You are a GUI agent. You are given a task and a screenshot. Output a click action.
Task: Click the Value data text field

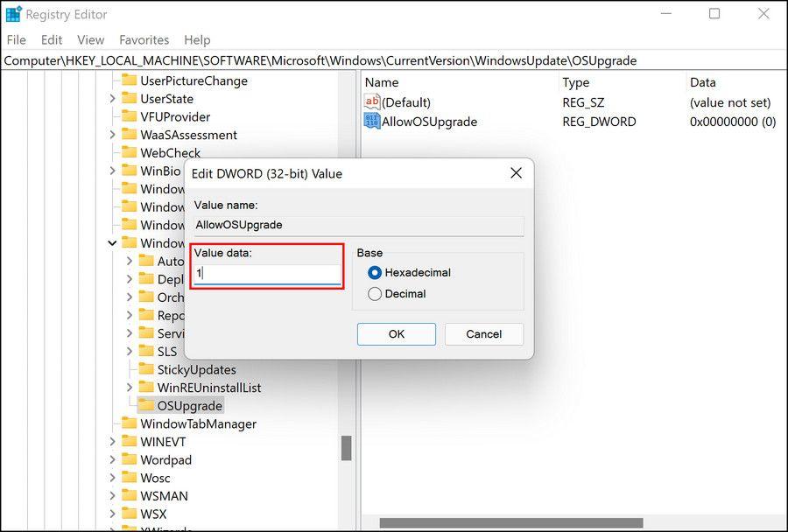point(267,273)
